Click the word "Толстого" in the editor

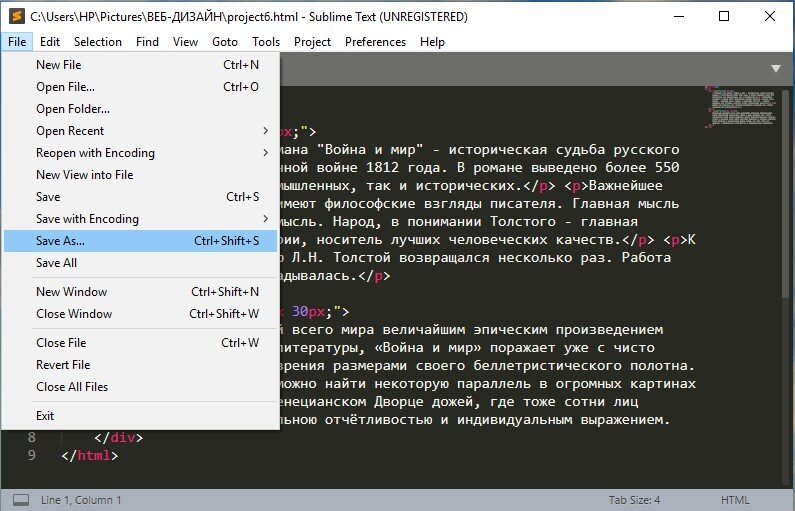[523, 222]
